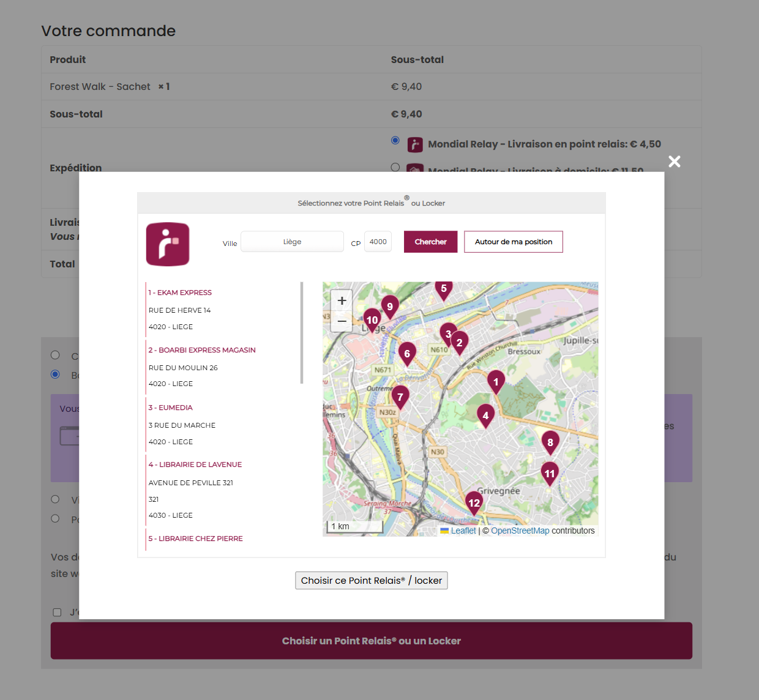
Task: Close the Point Relais popup with X
Action: point(674,162)
